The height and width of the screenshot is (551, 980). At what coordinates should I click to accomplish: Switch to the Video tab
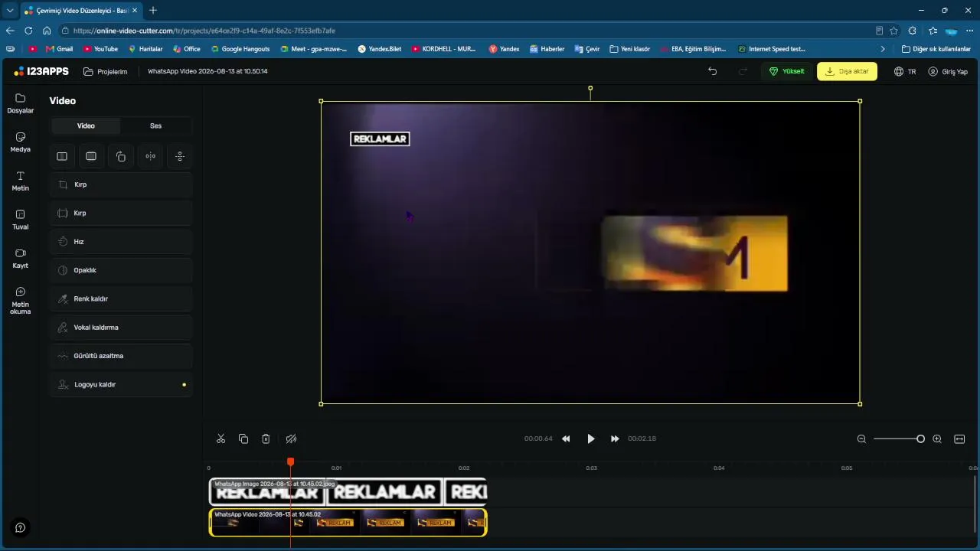pyautogui.click(x=86, y=126)
